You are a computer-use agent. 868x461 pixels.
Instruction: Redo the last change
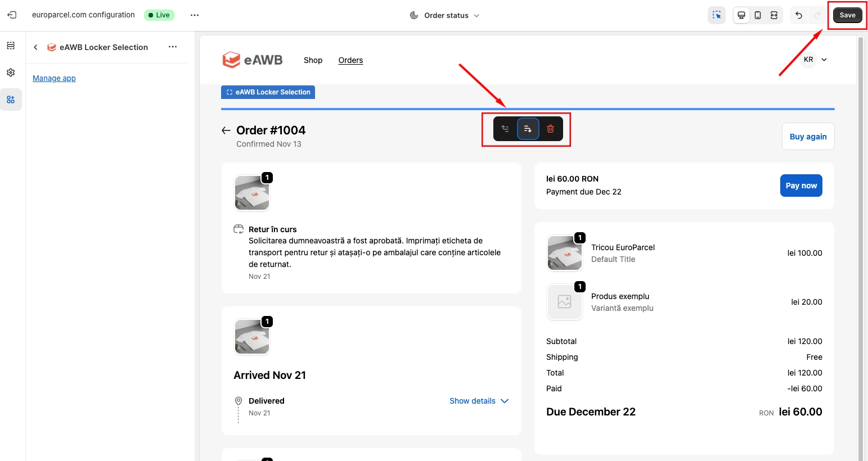click(817, 15)
